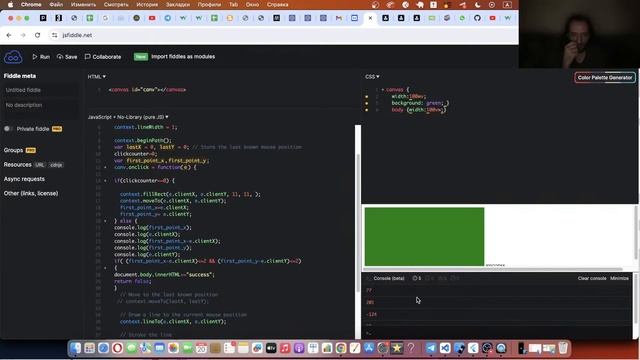Toggle Focus moon icon in menu bar
This screenshot has height=360, width=640.
click(x=478, y=5)
